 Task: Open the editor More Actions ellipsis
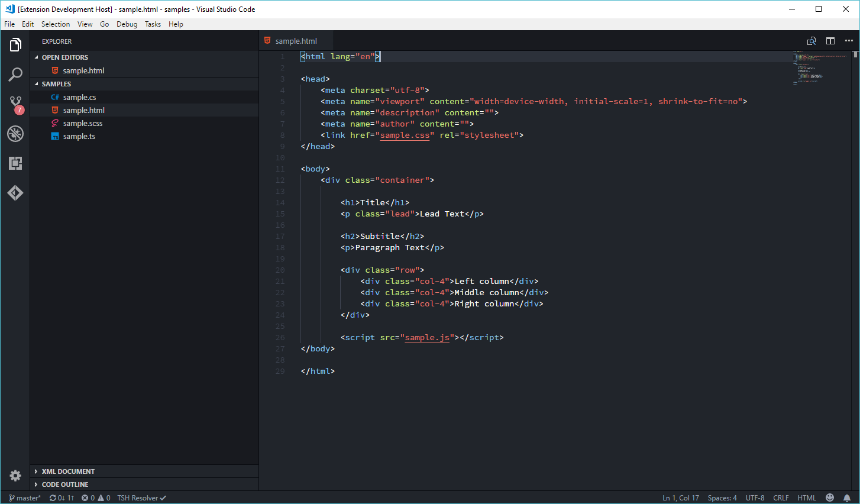pyautogui.click(x=849, y=41)
